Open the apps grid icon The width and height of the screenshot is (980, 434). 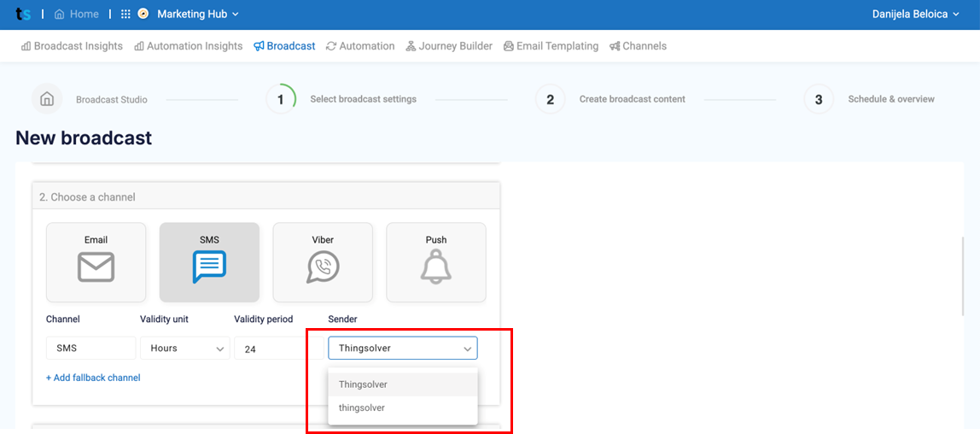[125, 14]
